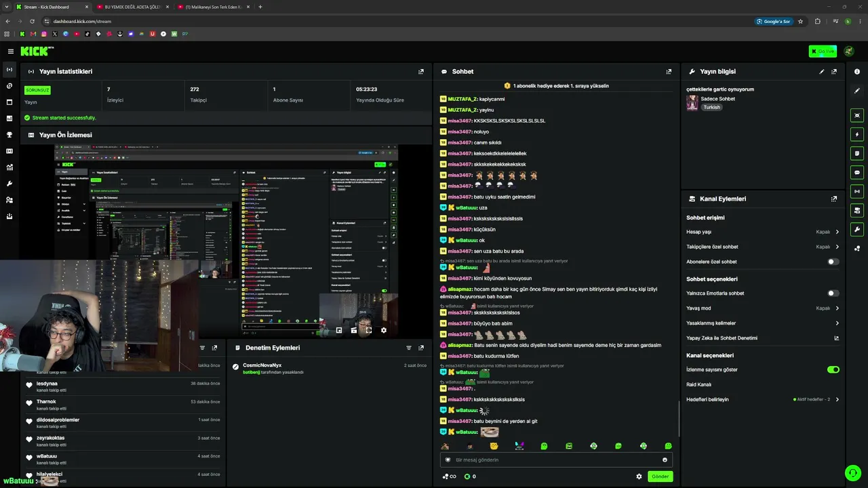Click stream title çettekilerle gartic oynuyorum
Image resolution: width=868 pixels, height=488 pixels.
[x=720, y=89]
